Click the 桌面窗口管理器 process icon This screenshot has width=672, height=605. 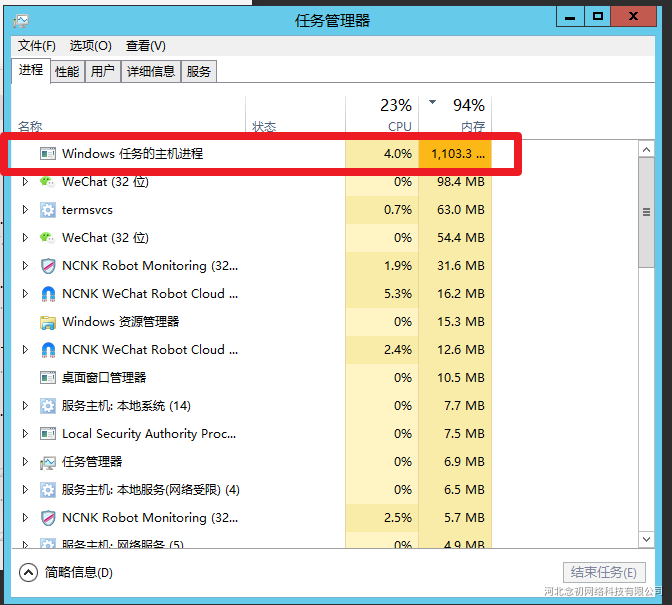pyautogui.click(x=48, y=377)
